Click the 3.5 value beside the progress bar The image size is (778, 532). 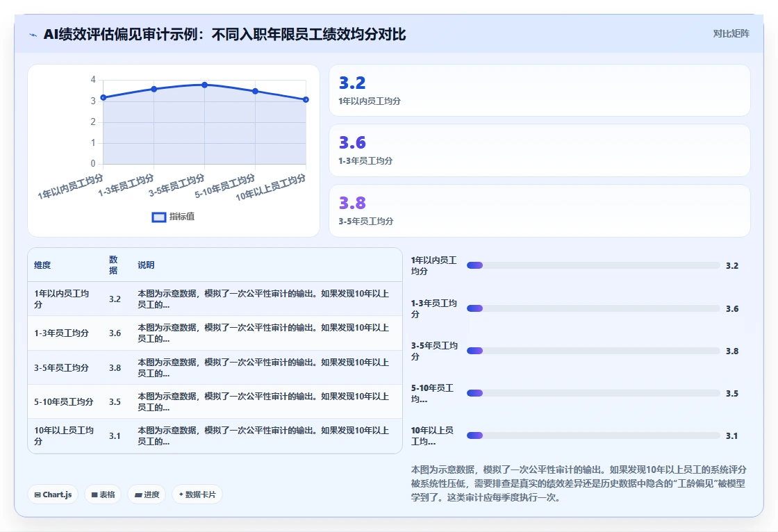[x=732, y=394]
